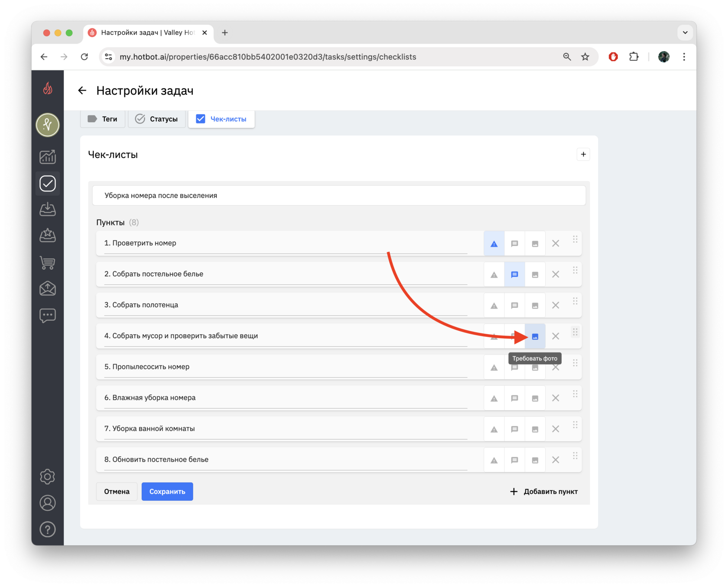The height and width of the screenshot is (587, 728).
Task: Toggle photo requirement on item 8 Обновить постельное белье
Action: (x=535, y=460)
